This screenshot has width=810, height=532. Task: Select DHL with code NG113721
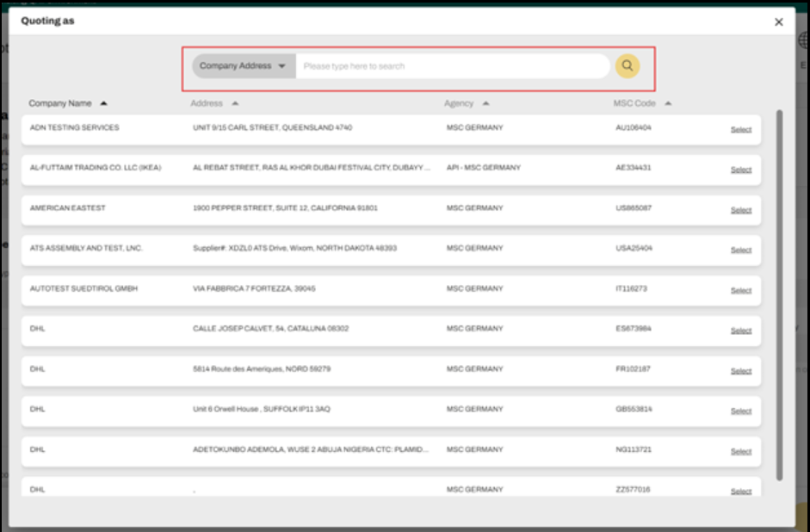[x=741, y=451]
